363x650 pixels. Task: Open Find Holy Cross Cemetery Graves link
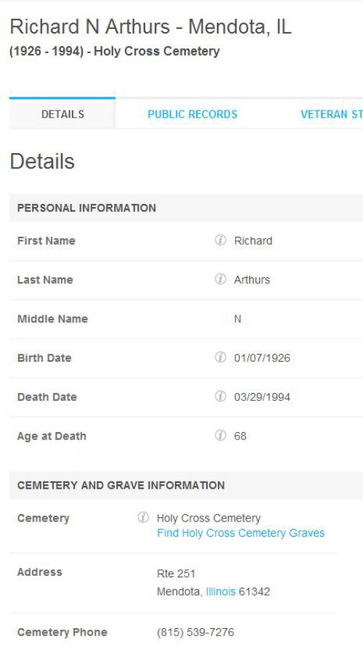(x=241, y=533)
